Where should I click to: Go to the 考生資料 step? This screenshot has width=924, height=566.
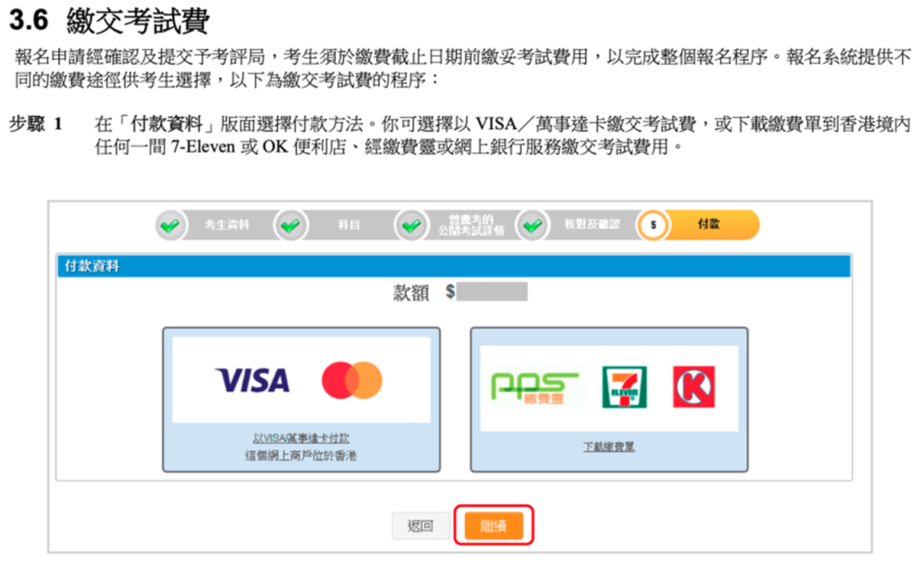pos(227,225)
